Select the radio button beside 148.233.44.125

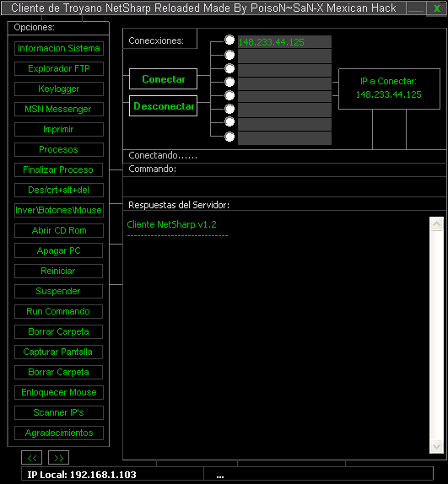(229, 40)
